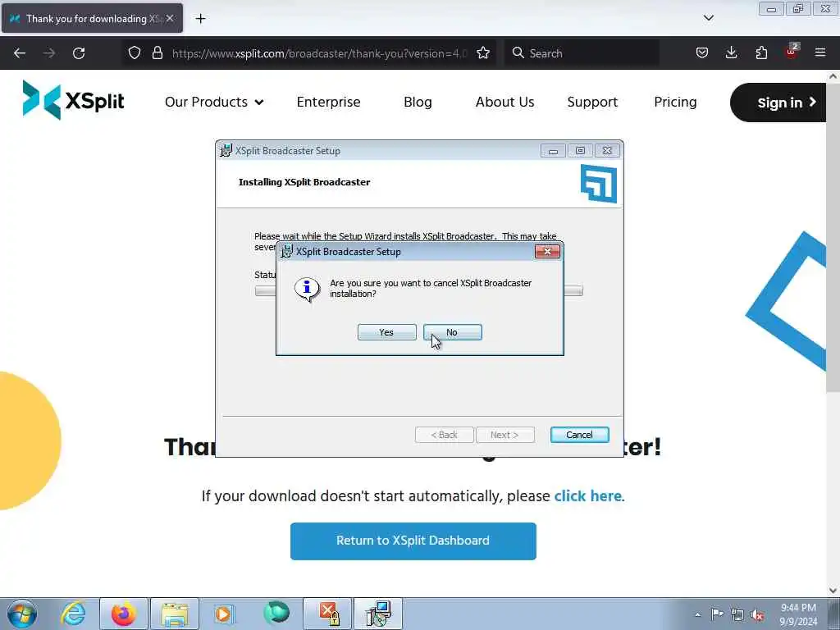Save page to Pocket

702,53
